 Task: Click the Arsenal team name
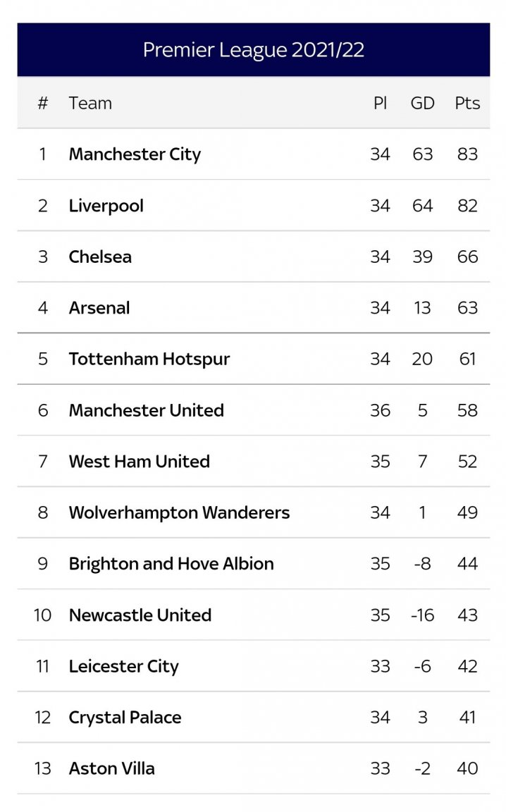tap(99, 308)
